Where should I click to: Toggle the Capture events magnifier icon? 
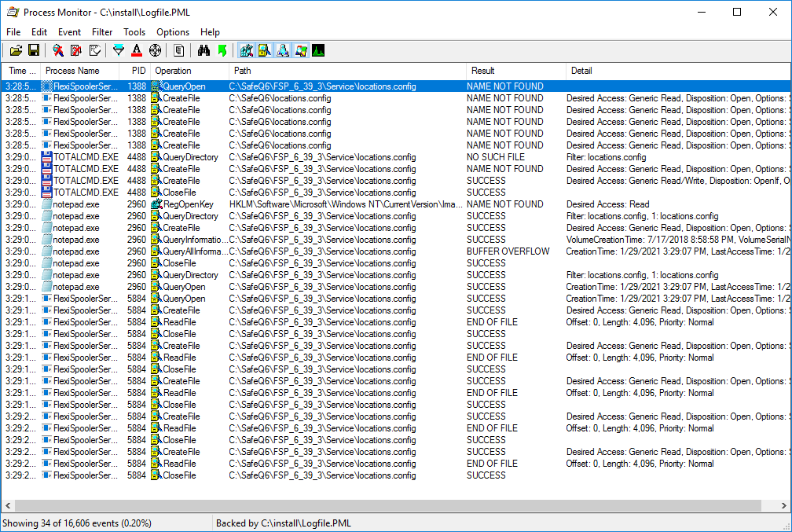pyautogui.click(x=57, y=50)
